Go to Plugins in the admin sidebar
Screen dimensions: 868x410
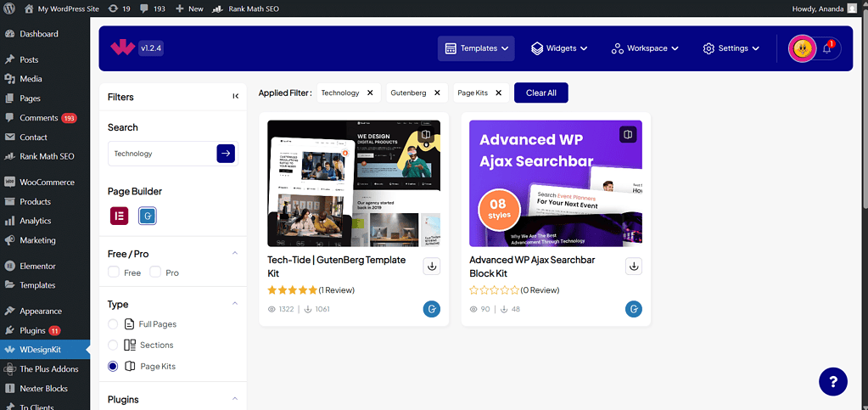pyautogui.click(x=32, y=330)
